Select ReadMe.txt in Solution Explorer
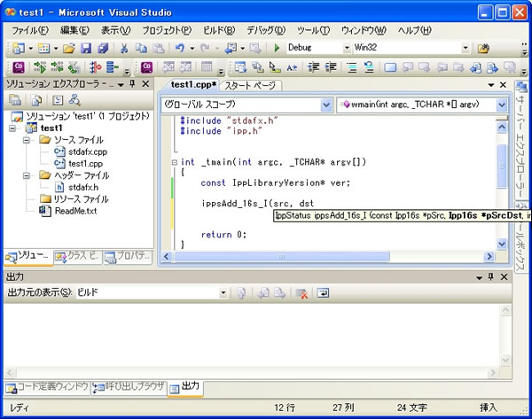This screenshot has width=532, height=419. click(x=75, y=211)
